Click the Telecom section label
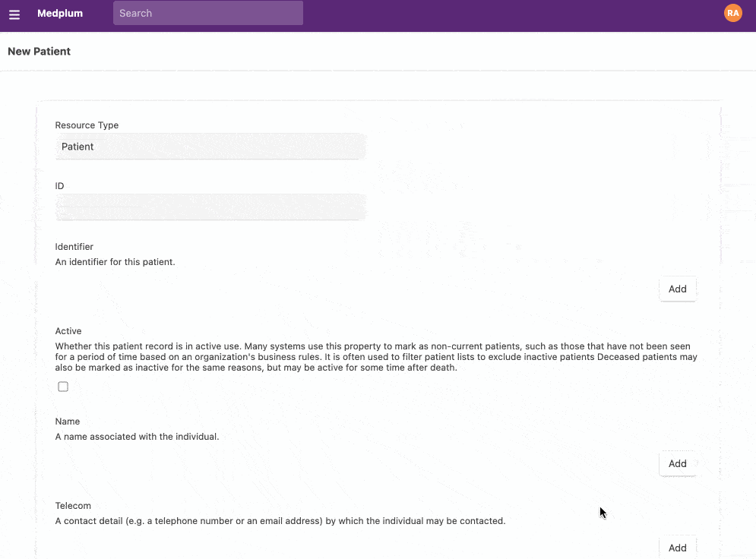756x559 pixels. click(x=73, y=506)
